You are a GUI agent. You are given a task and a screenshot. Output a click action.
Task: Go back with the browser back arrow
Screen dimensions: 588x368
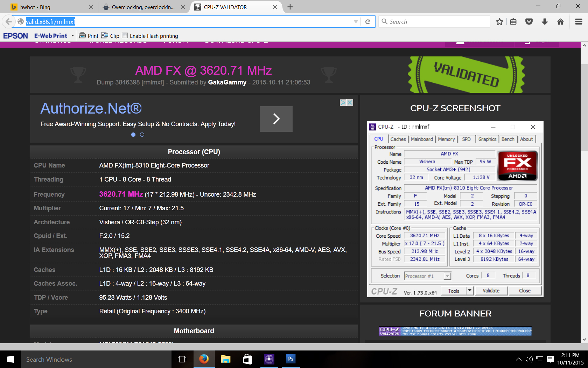(8, 22)
